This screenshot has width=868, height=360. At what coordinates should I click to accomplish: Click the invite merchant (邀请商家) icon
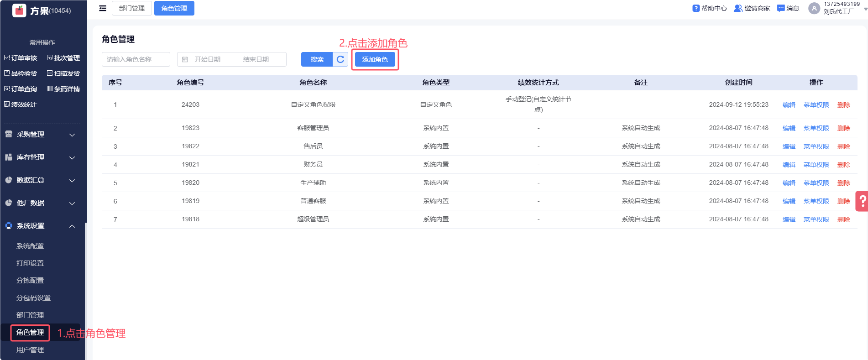738,8
